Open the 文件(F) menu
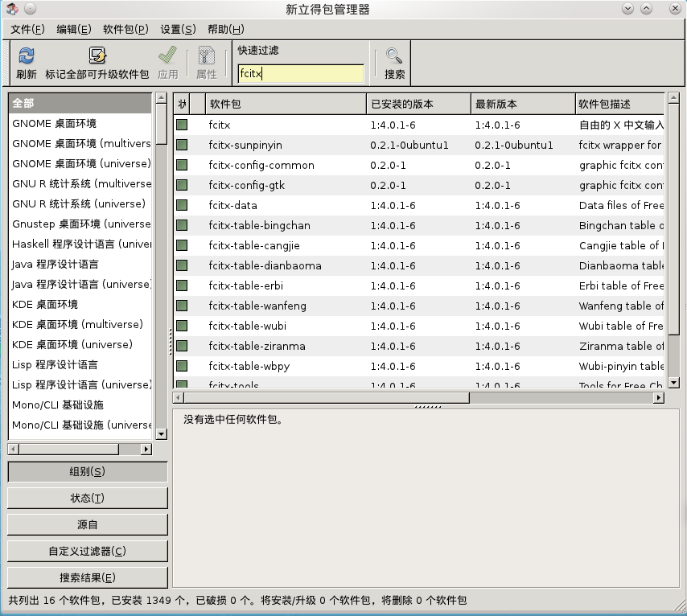687x616 pixels. pos(27,30)
